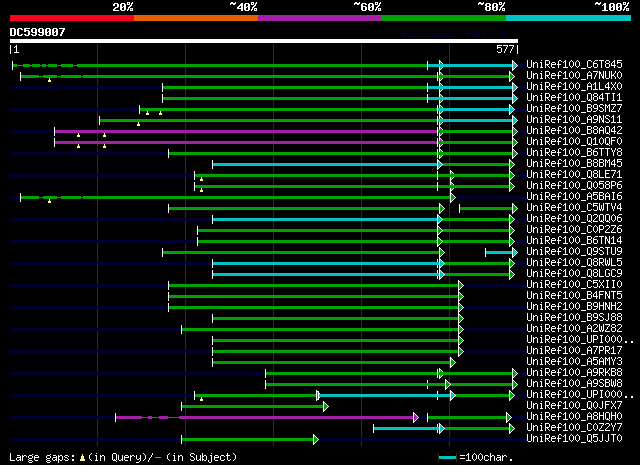This screenshot has height=465, width=640.
Task: Select the UniRef100_Q8RWL5 hit label
Action: coord(574,263)
